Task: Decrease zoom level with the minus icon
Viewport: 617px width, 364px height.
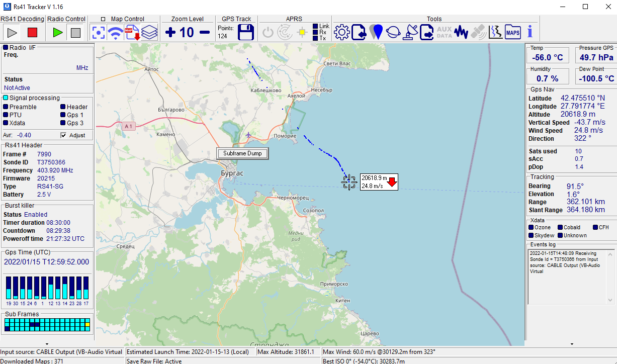Action: click(x=205, y=33)
